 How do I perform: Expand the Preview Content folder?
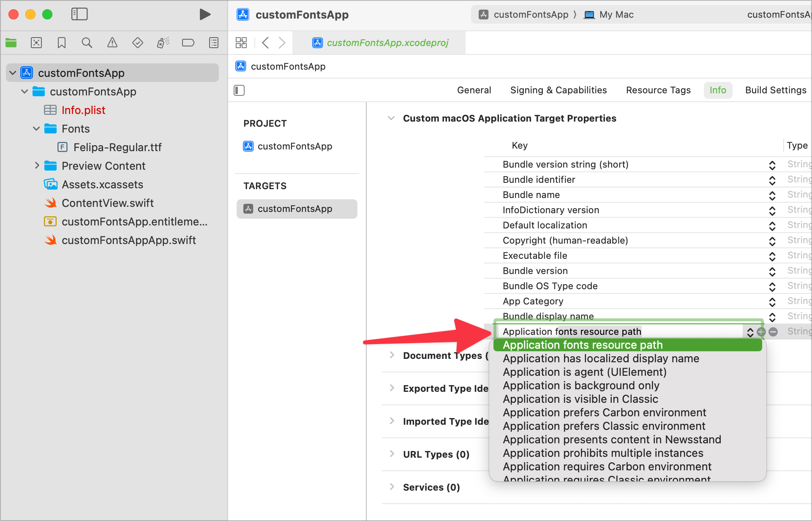click(37, 166)
